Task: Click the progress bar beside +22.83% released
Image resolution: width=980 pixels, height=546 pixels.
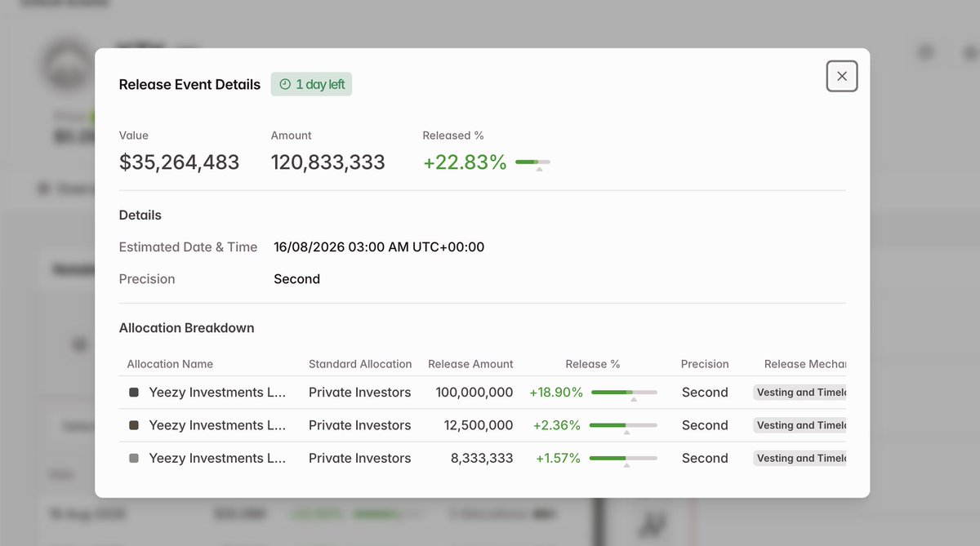Action: (x=532, y=162)
